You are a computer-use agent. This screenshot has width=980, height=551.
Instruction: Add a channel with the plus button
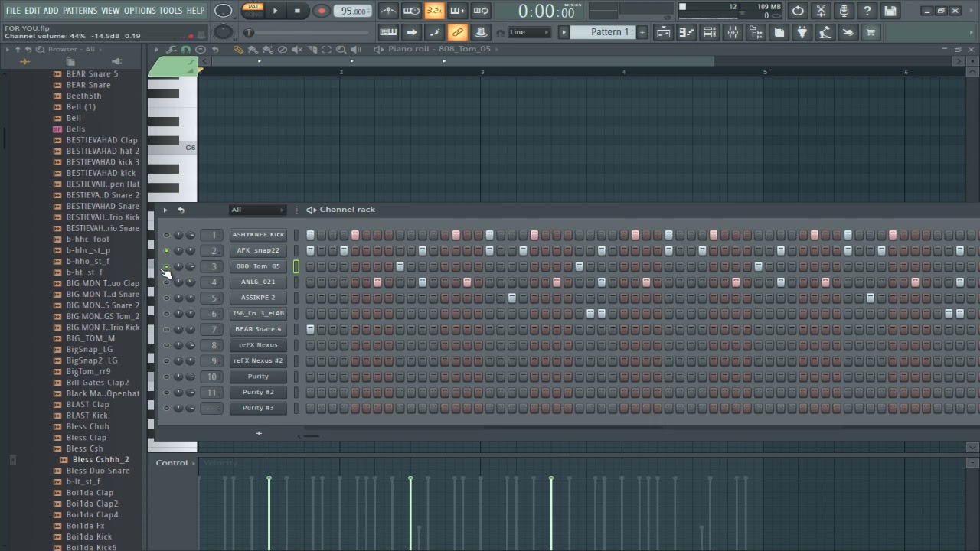(259, 434)
